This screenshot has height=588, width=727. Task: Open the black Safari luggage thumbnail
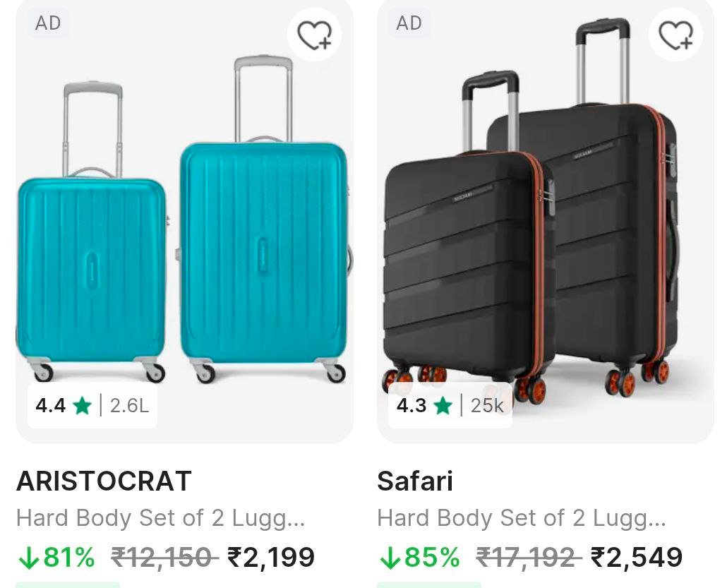(543, 233)
